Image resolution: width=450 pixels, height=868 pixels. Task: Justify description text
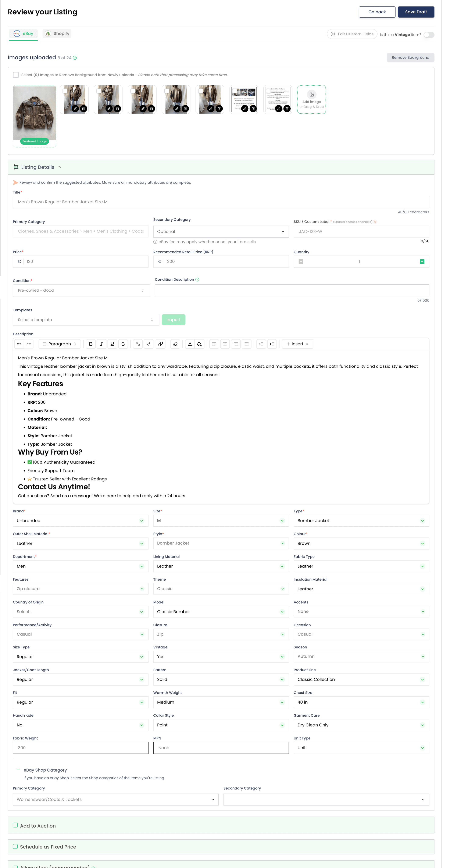pyautogui.click(x=247, y=344)
